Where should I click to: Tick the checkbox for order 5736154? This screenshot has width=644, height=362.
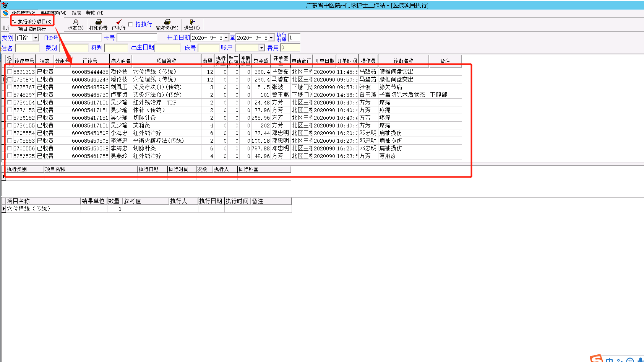coord(10,102)
